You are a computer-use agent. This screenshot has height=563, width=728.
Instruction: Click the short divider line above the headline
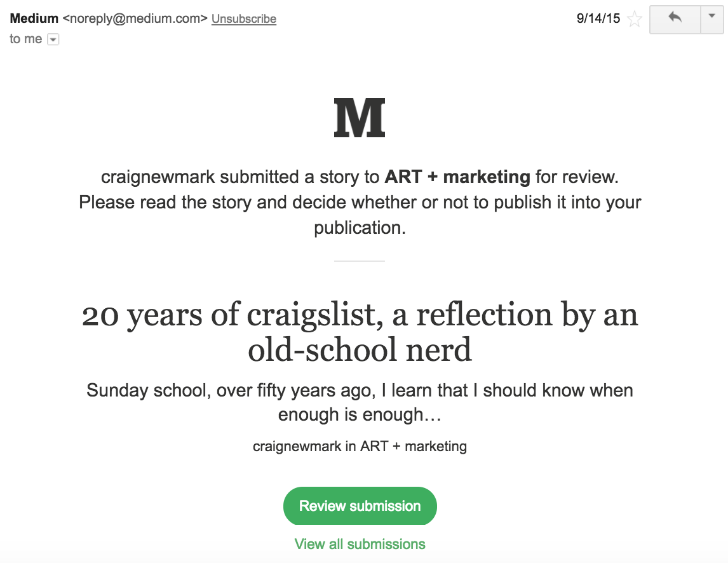[360, 261]
